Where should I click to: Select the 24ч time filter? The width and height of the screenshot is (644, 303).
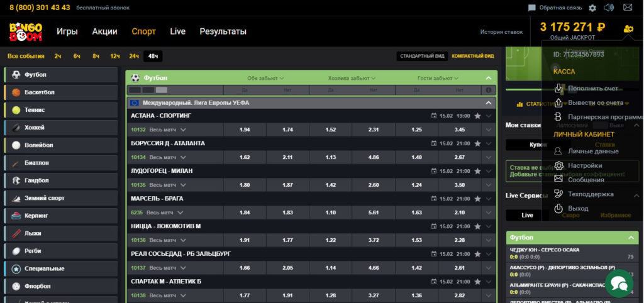coord(133,56)
